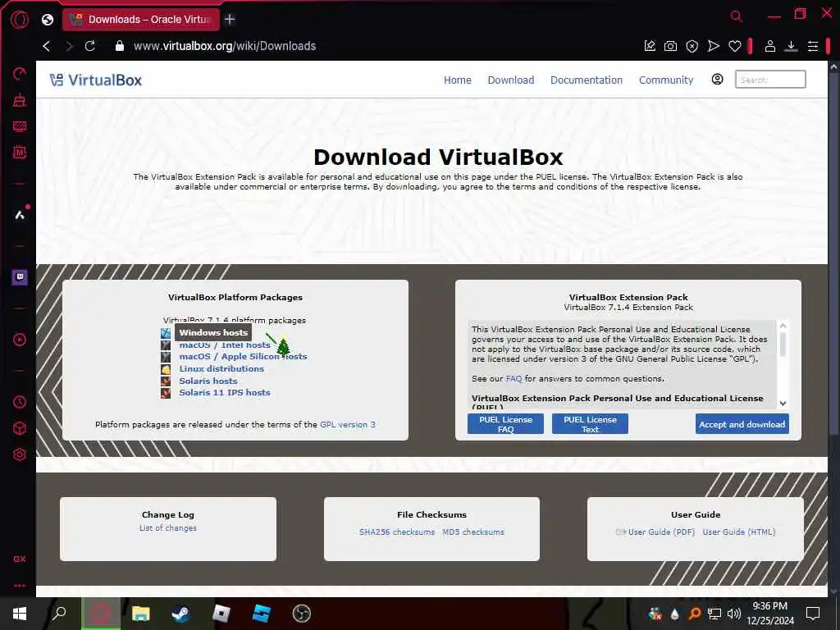Open the browser downloads arrow icon
This screenshot has width=840, height=630.
tap(792, 46)
